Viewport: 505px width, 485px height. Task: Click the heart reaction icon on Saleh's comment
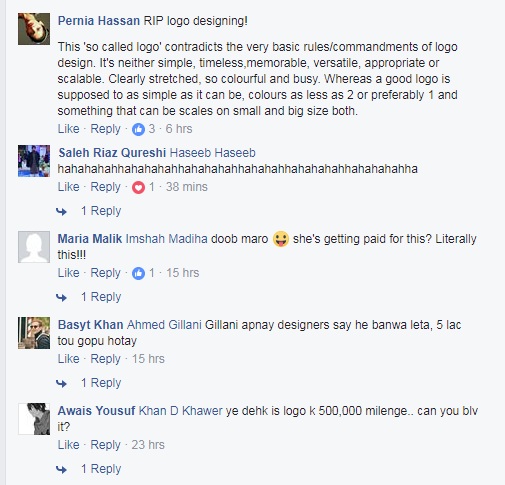click(138, 187)
